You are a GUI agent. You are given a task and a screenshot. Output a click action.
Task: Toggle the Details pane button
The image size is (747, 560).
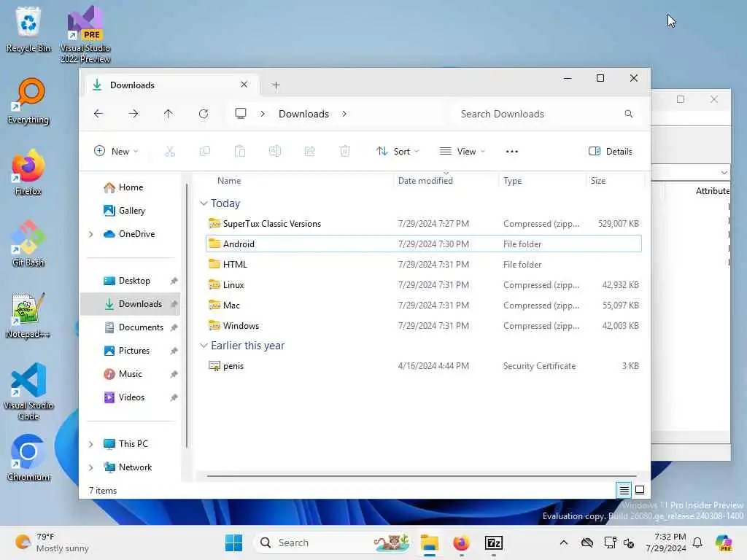coord(611,152)
